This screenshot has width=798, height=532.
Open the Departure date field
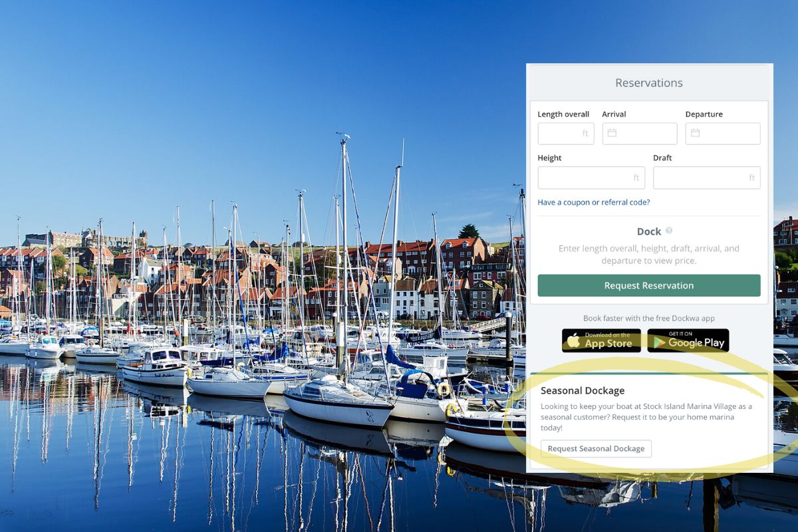(x=723, y=134)
